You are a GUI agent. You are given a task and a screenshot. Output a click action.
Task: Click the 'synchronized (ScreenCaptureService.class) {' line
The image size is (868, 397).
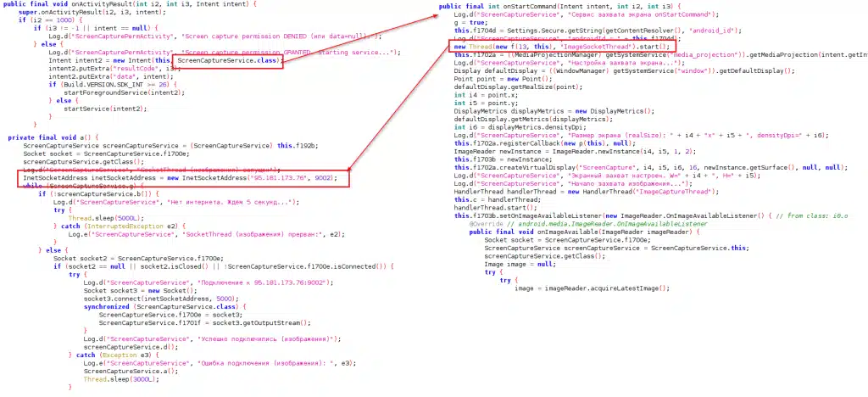164,307
